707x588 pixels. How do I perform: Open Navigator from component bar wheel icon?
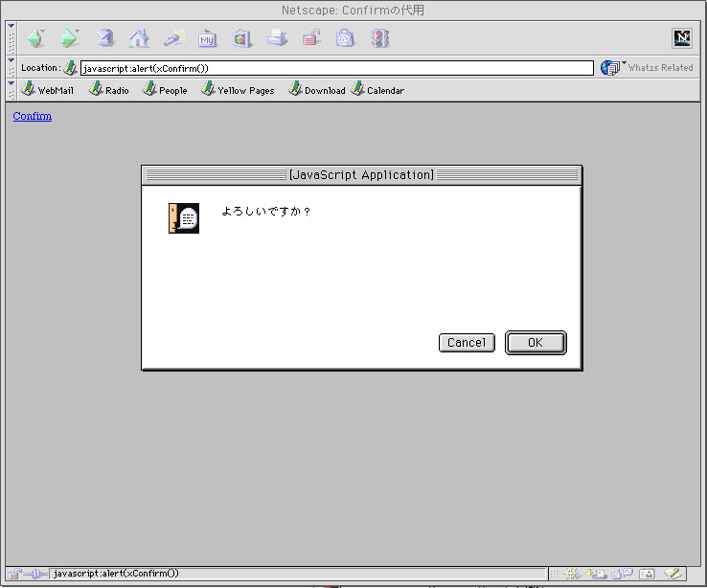point(571,574)
